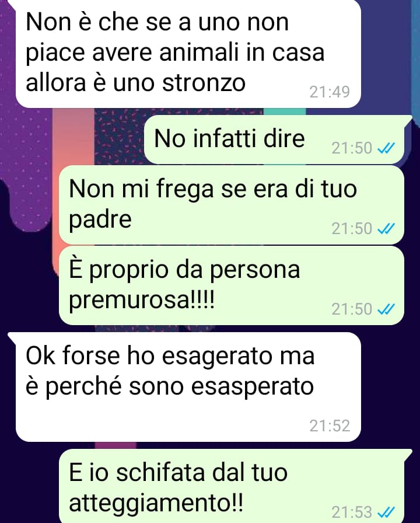Tap the word "atteggiamento!!" in last message

coord(156,503)
